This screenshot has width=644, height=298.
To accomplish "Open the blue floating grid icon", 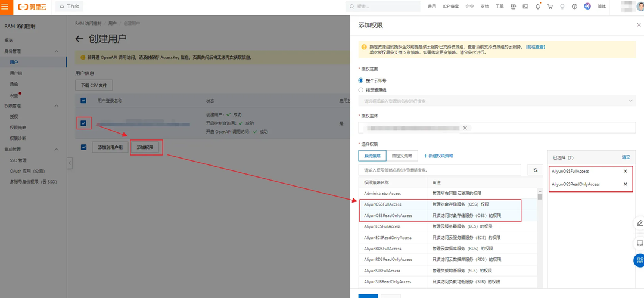I will 639,260.
